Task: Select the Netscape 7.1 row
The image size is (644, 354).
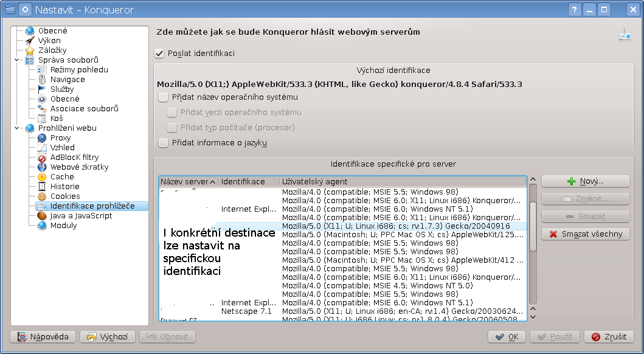Action: click(342, 311)
